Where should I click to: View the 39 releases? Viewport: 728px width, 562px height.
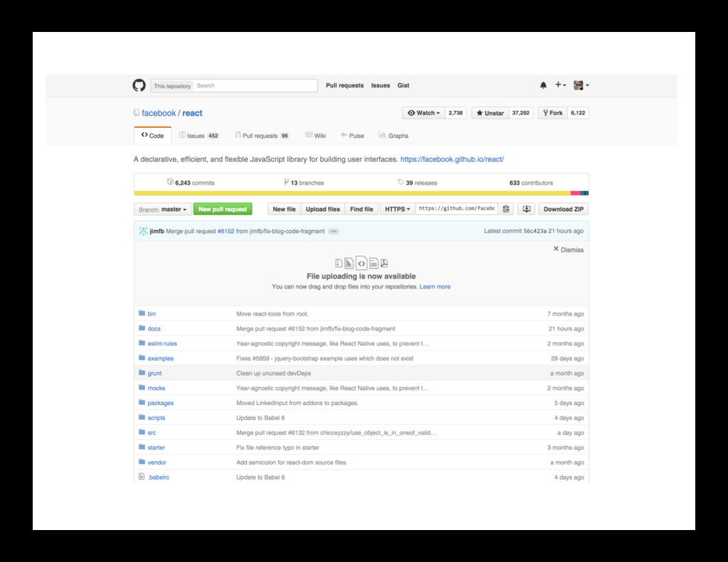coord(417,183)
